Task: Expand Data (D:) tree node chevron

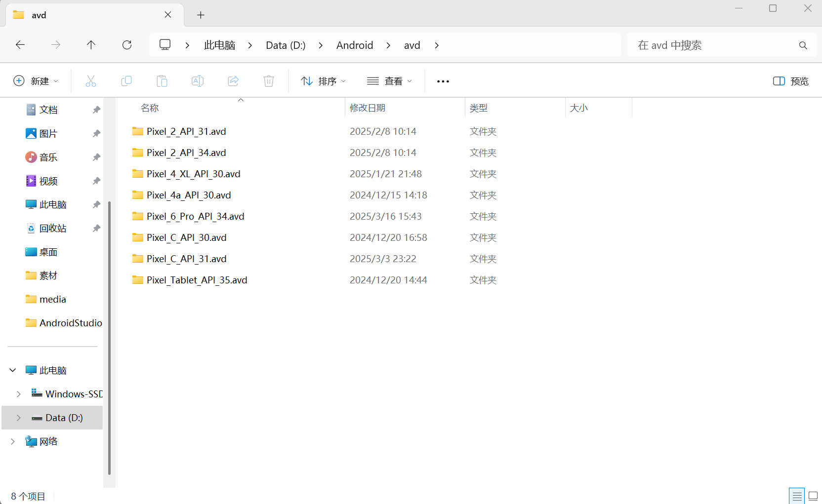Action: (19, 418)
